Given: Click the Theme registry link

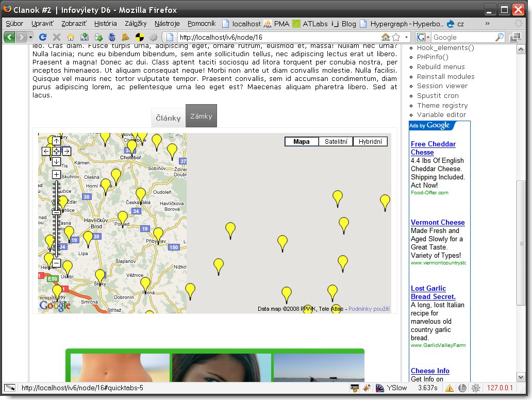Looking at the screenshot, I should tap(442, 105).
